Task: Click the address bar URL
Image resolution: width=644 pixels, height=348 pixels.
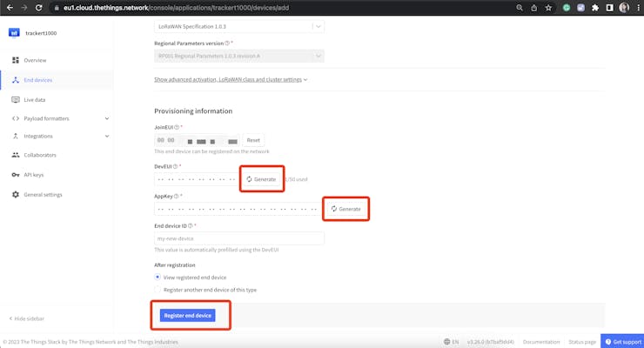Action: point(176,8)
